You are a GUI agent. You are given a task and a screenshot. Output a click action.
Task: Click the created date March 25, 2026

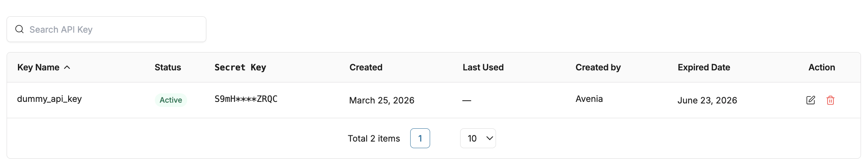coord(381,100)
